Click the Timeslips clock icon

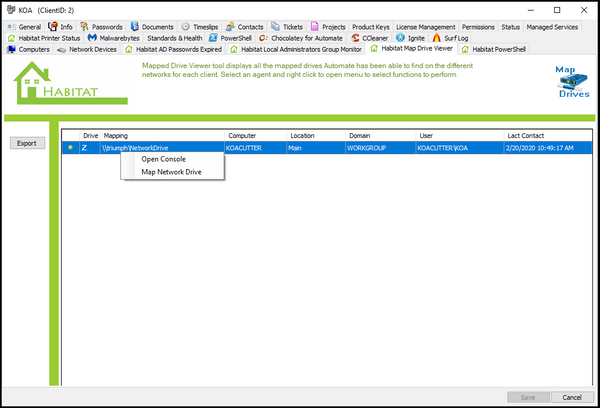click(x=186, y=26)
